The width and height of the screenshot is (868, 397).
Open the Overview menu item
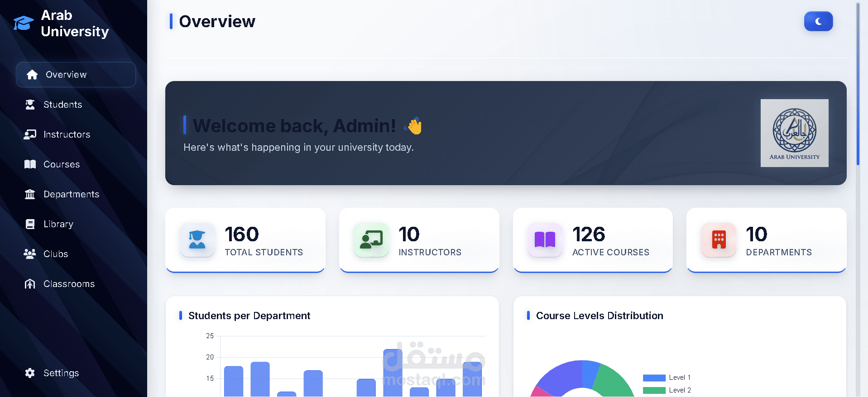click(76, 75)
